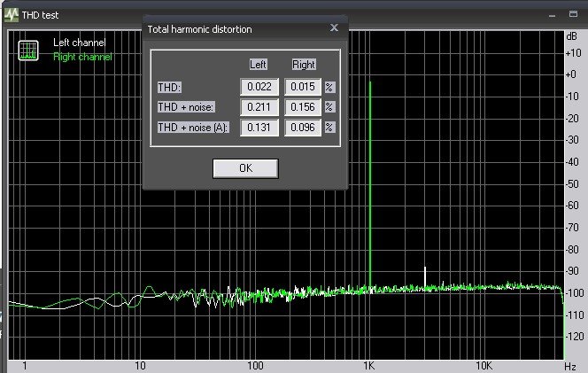
Task: Close the Total harmonic distortion dialog
Action: [334, 28]
